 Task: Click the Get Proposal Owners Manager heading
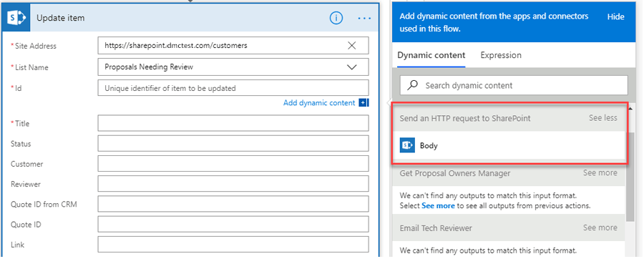[x=454, y=173]
